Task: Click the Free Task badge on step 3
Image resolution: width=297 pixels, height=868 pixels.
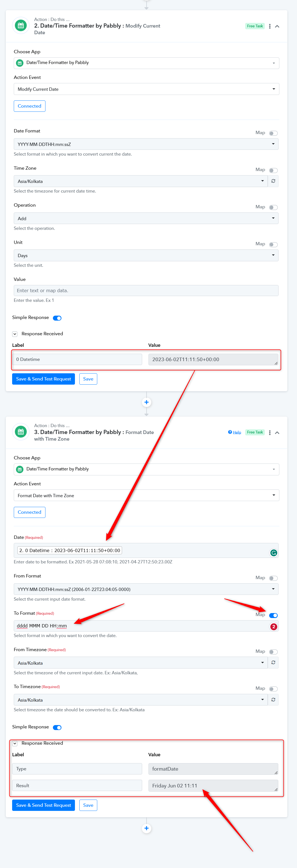Action: tap(255, 432)
